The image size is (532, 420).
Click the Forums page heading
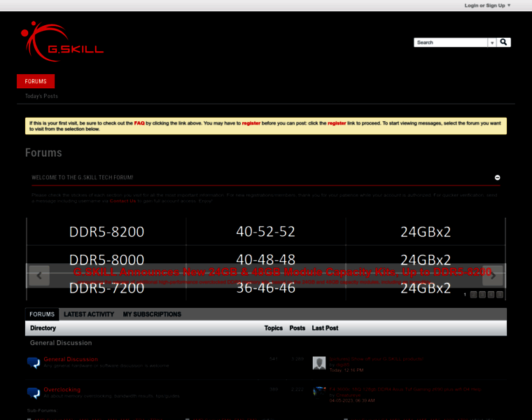click(x=43, y=153)
